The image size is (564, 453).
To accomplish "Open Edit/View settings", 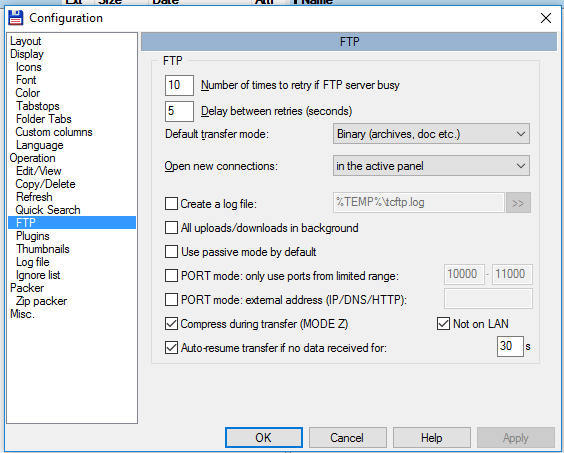I will [38, 171].
